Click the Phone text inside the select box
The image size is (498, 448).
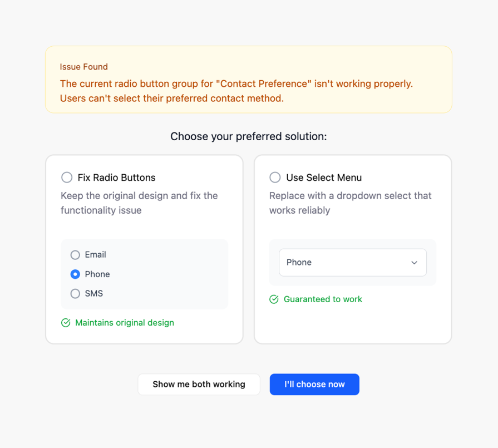pos(298,262)
